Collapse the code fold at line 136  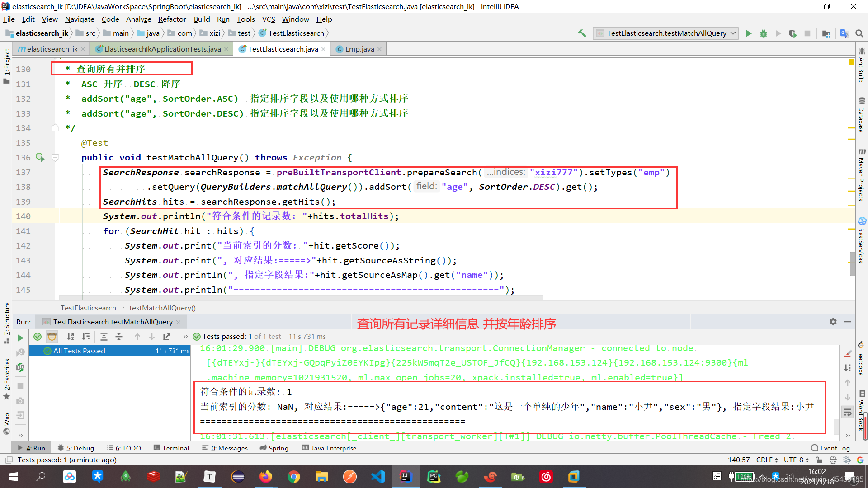coord(55,157)
